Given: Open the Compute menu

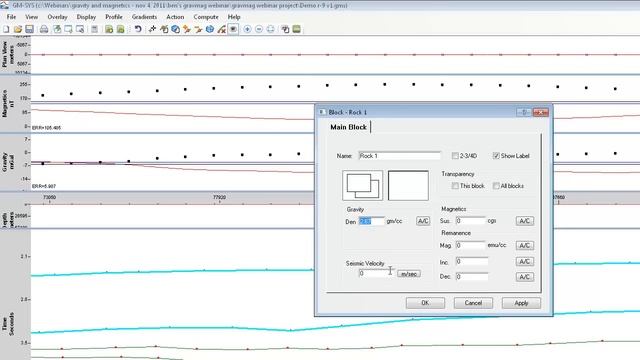Looking at the screenshot, I should pos(206,17).
